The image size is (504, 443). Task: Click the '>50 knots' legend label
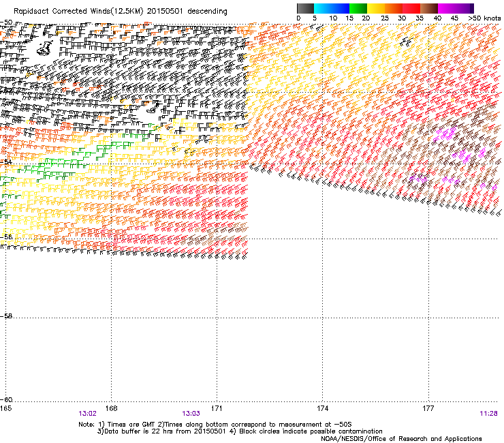pyautogui.click(x=484, y=18)
